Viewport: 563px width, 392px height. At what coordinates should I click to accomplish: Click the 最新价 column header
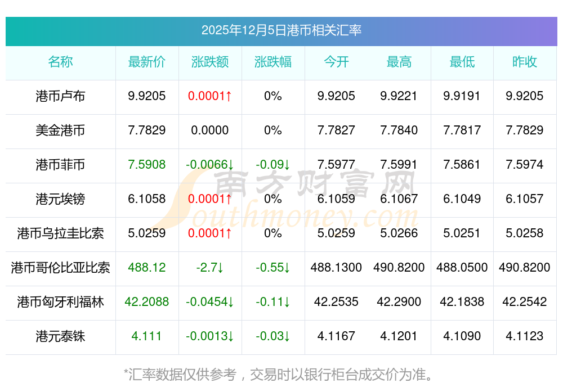(147, 62)
